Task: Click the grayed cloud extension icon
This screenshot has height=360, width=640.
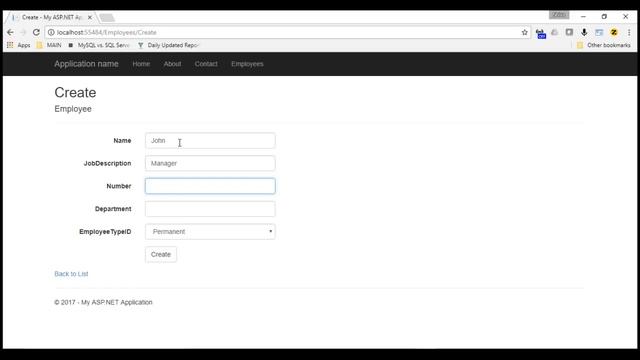Action: click(554, 32)
